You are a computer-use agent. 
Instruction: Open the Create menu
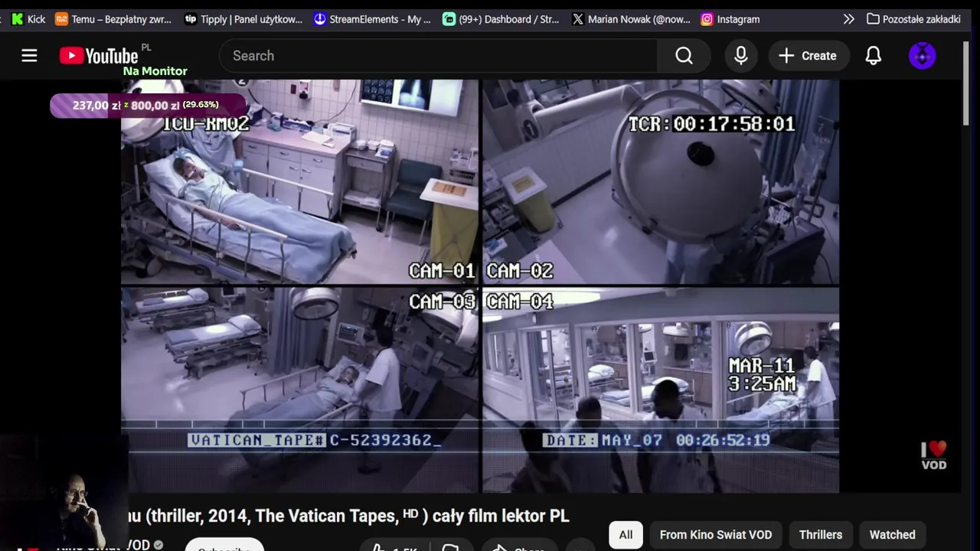click(808, 56)
